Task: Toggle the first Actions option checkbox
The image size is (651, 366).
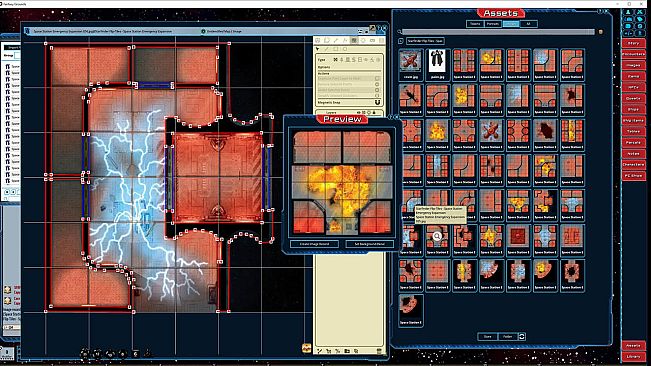Action: [377, 78]
